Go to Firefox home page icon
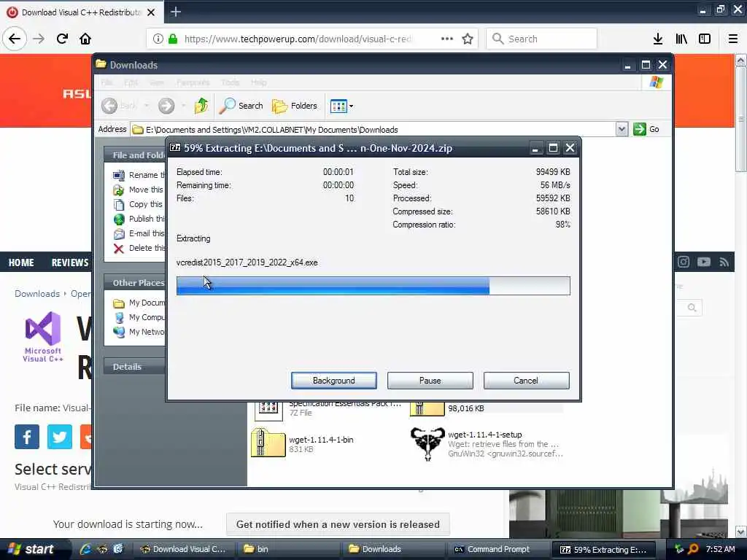Image resolution: width=747 pixels, height=560 pixels. 85,39
